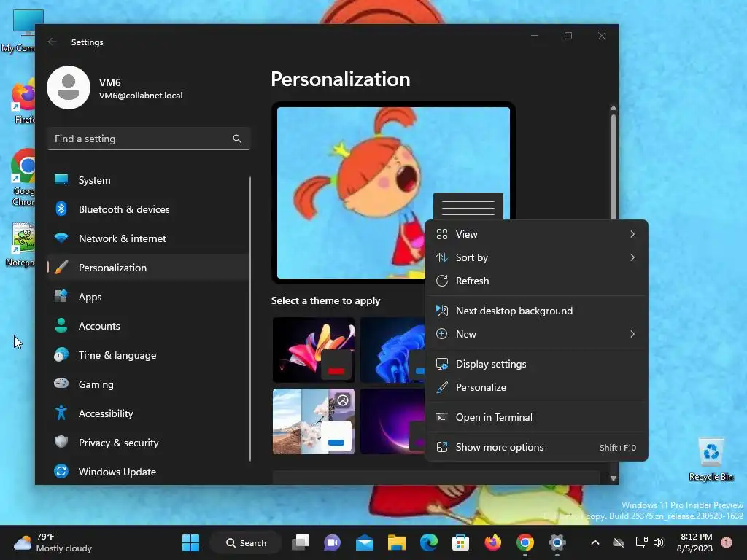Select Display settings in context menu
The height and width of the screenshot is (560, 747).
pyautogui.click(x=536, y=365)
